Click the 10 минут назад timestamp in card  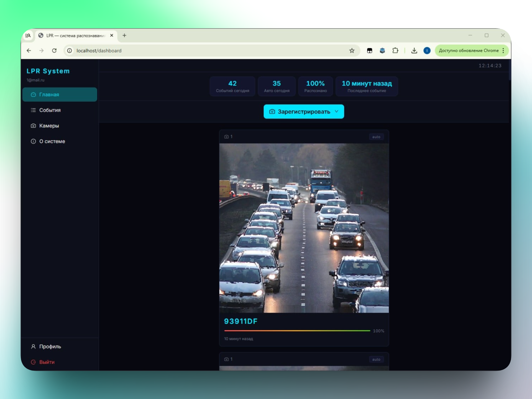[239, 339]
